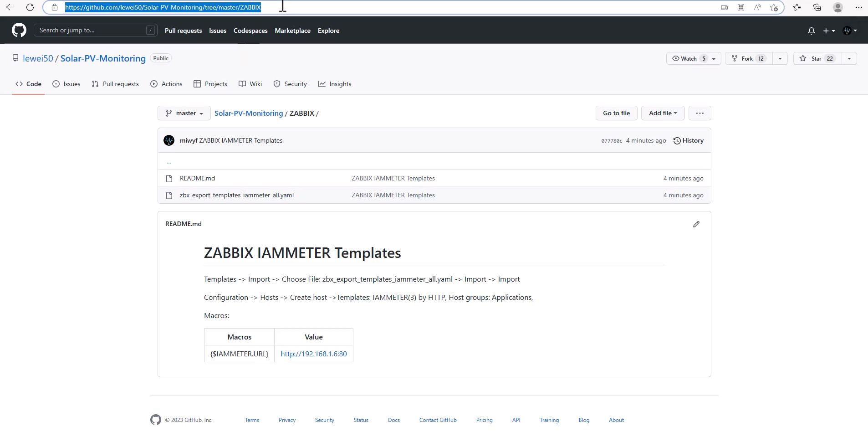Expand the Fork options arrow
Viewport: 868px width, 437px height.
780,58
